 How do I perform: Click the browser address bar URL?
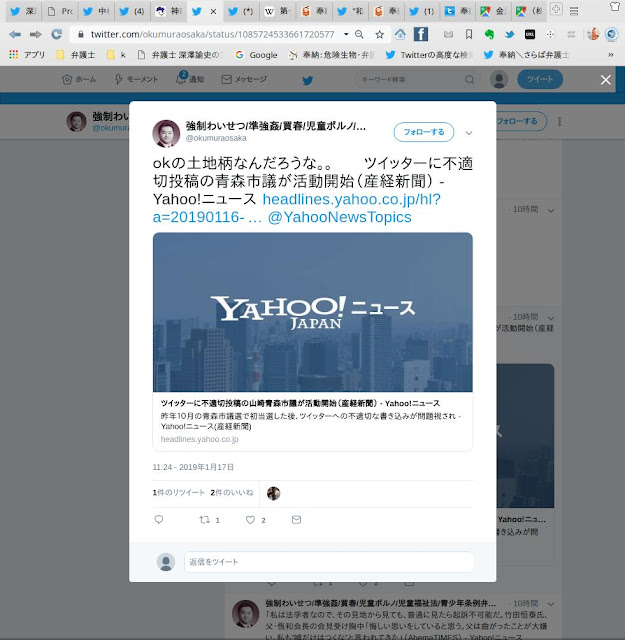click(212, 34)
